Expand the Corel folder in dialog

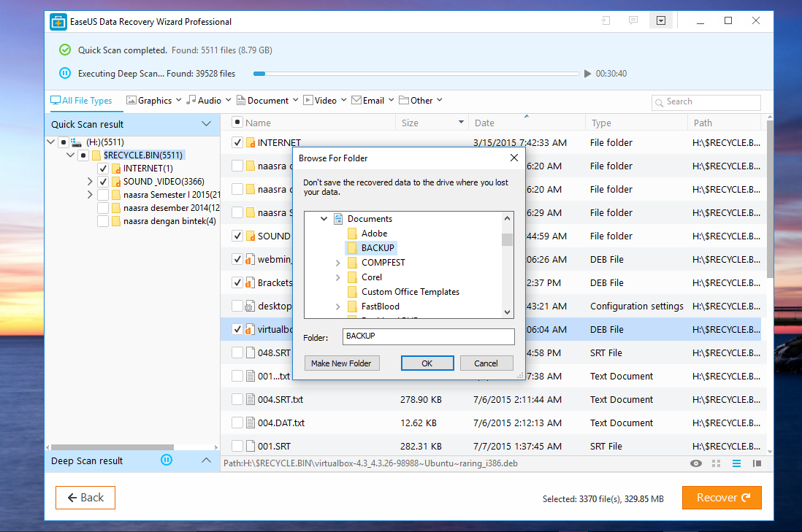click(337, 277)
